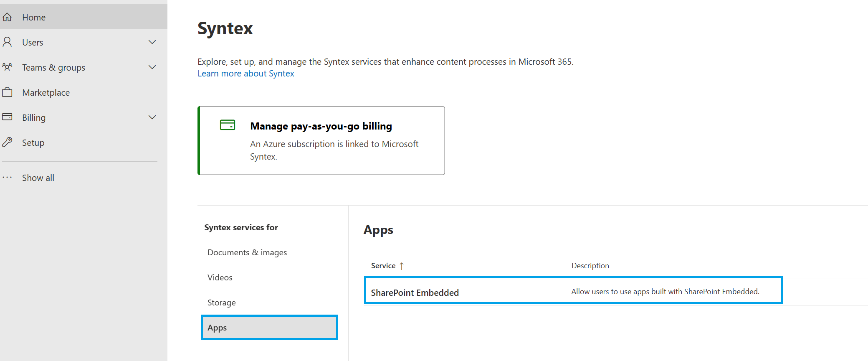The width and height of the screenshot is (868, 361).
Task: Open Documents & images services
Action: [x=247, y=252]
